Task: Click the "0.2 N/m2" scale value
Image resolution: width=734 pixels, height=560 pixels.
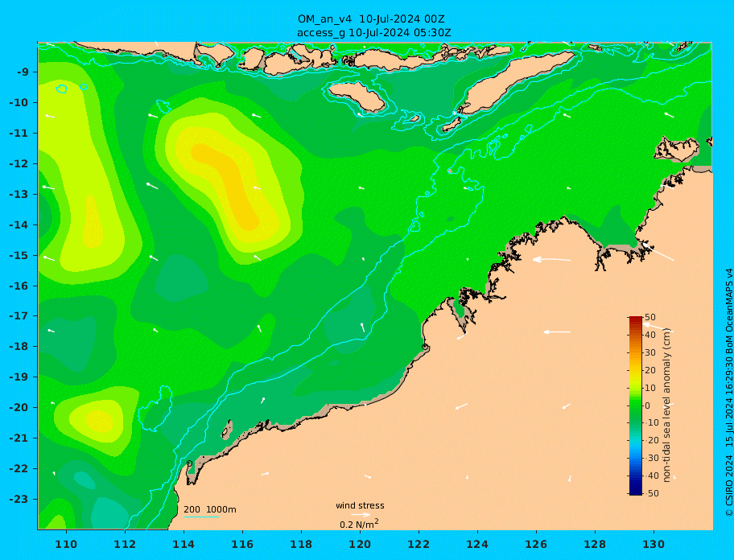Action: coord(359,524)
